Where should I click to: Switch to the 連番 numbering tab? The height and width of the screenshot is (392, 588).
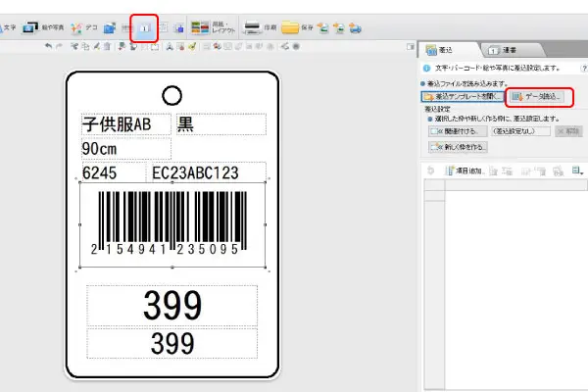512,50
